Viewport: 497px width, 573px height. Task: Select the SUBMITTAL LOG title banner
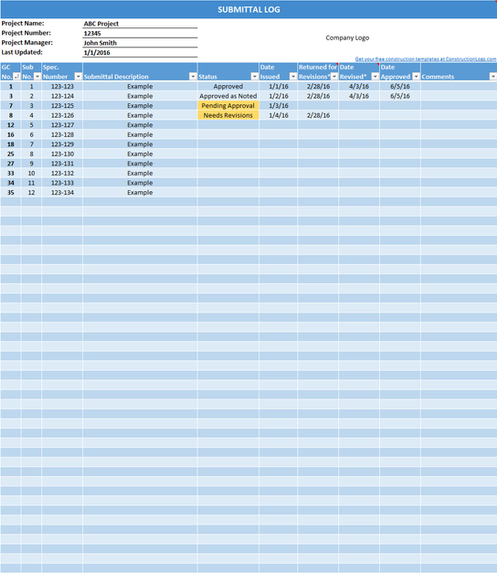248,10
